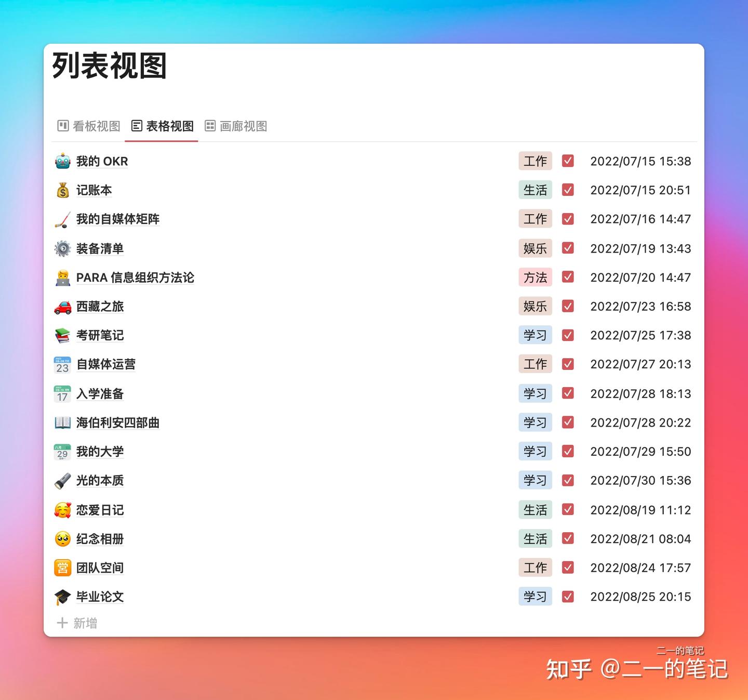Switch to the 画廊视图 tab
The height and width of the screenshot is (700, 748).
[236, 126]
